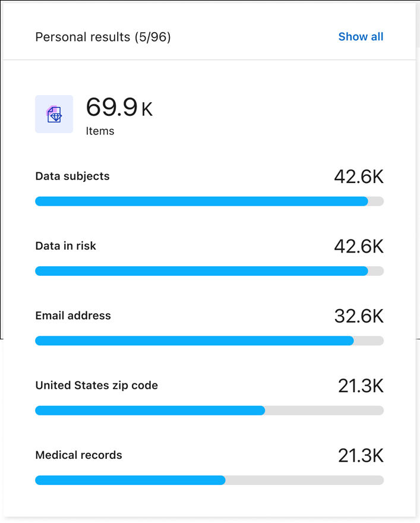Click the 69.9K total items count
420x523 pixels.
click(119, 108)
